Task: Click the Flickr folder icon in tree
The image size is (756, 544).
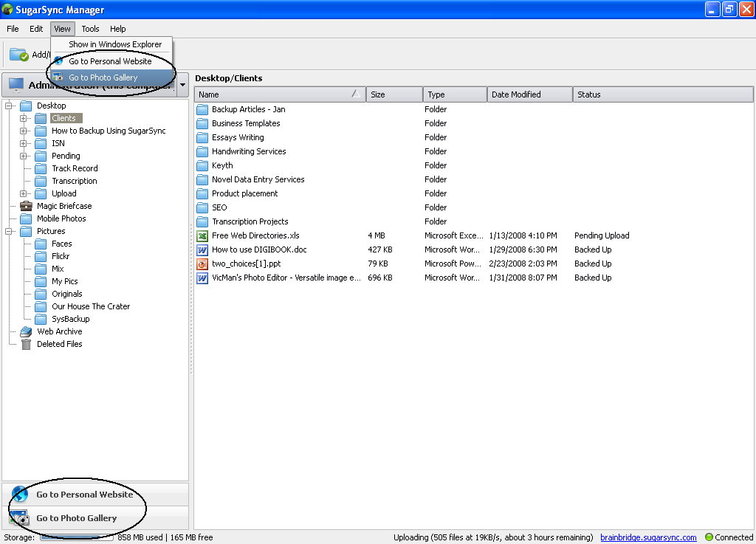Action: click(x=41, y=256)
